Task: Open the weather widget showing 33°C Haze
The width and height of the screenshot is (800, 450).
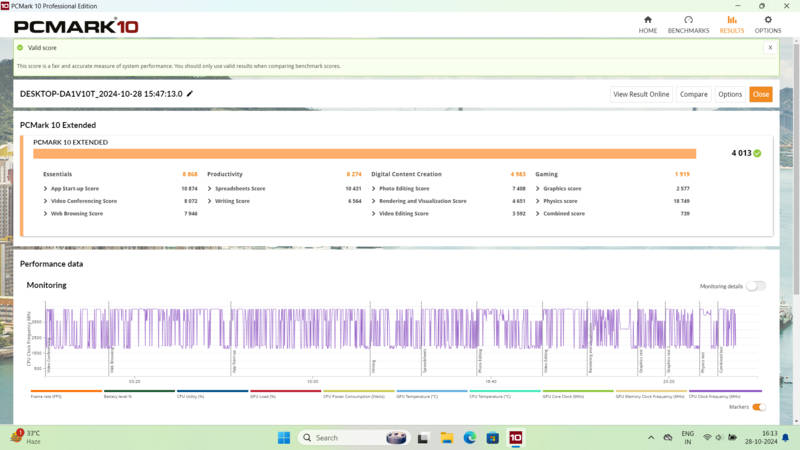Action: [26, 437]
